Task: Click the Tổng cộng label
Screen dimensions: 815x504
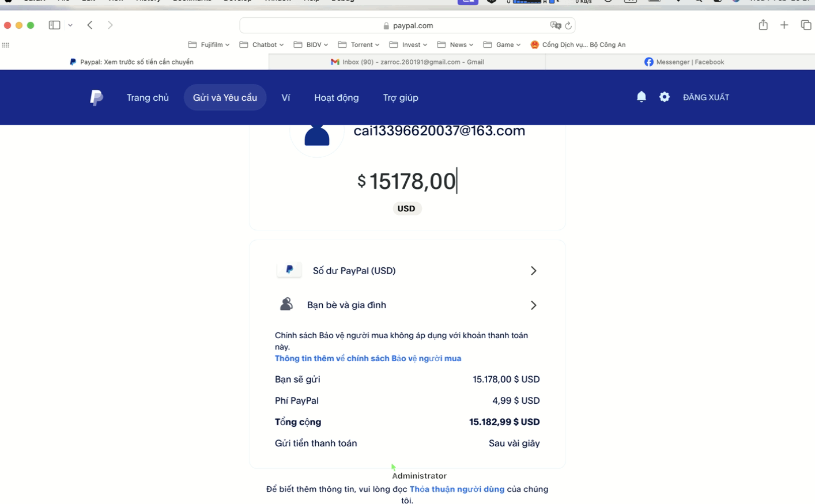Action: 298,422
